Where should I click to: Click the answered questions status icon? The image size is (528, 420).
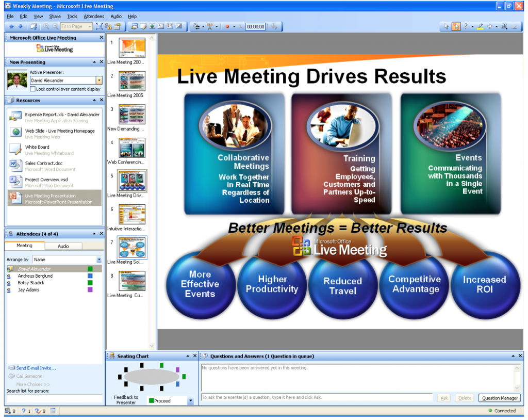38,411
